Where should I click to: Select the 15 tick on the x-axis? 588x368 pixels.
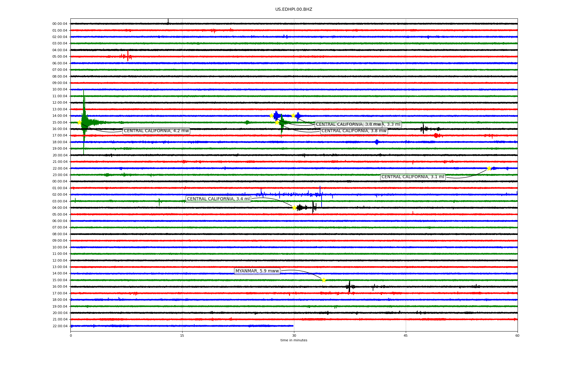pos(182,335)
